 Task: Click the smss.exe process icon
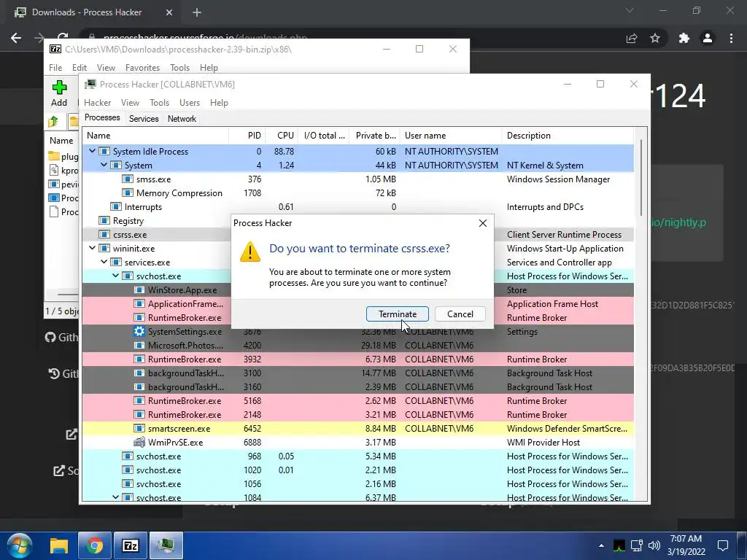128,179
